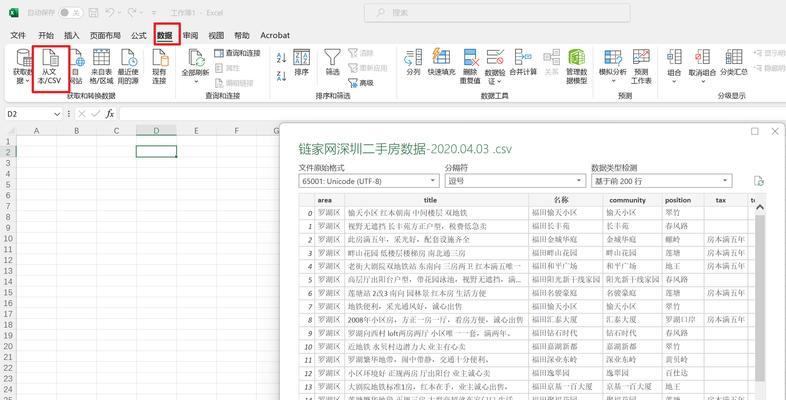The height and width of the screenshot is (400, 786).
Task: Switch to 帮助 ribbon tab
Action: (x=242, y=36)
